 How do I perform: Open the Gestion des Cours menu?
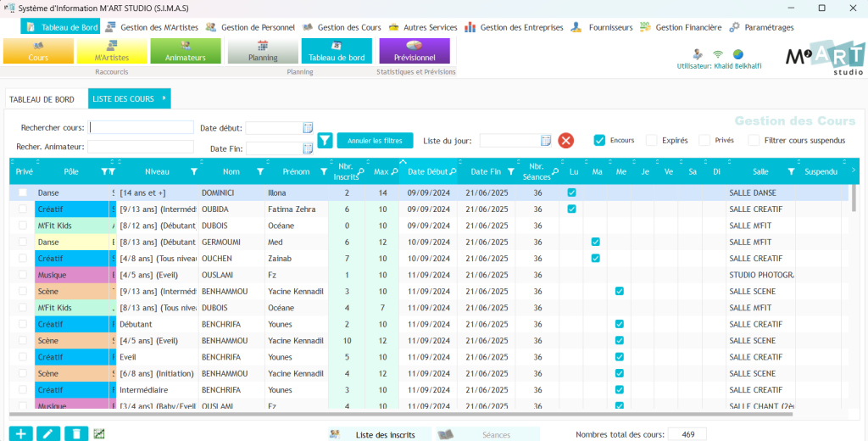coord(342,27)
